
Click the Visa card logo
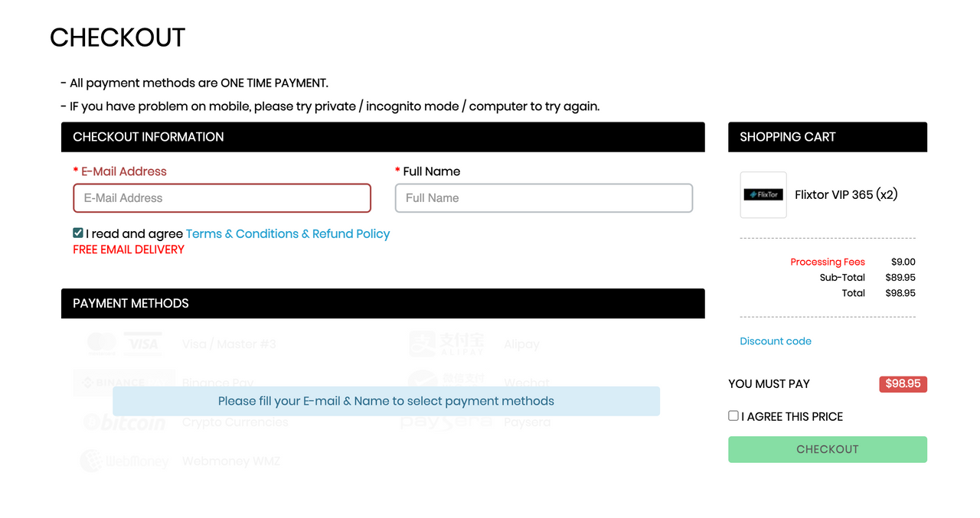click(x=143, y=344)
